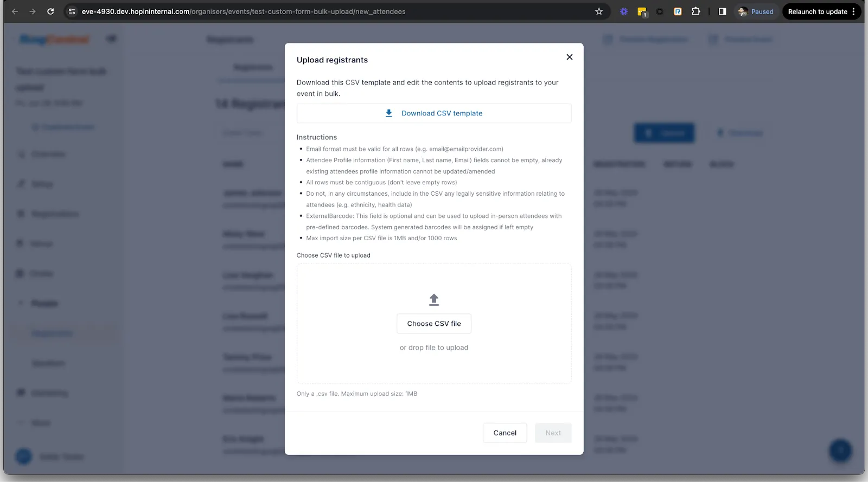View site information icon in address bar
The image size is (868, 482).
(x=72, y=11)
